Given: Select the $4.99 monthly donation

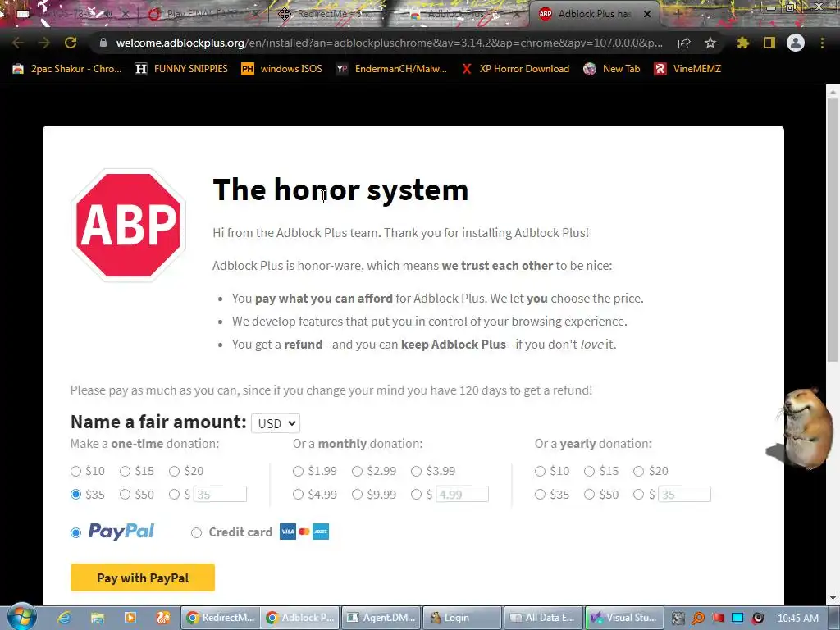Looking at the screenshot, I should coord(298,495).
